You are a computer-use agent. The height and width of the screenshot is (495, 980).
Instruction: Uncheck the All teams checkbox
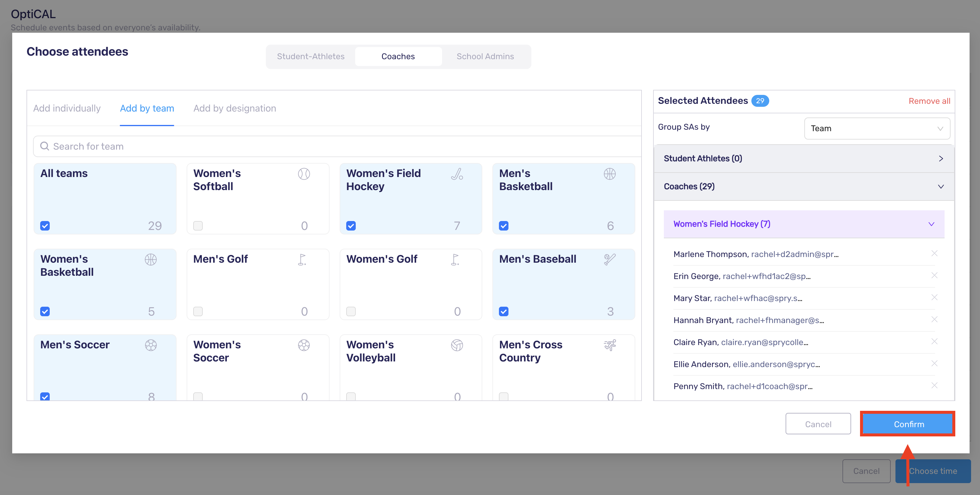(x=45, y=226)
